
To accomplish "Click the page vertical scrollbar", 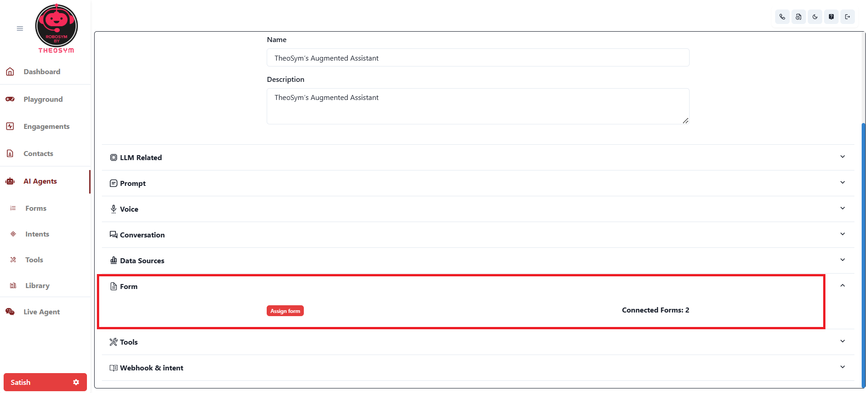I will point(863,255).
